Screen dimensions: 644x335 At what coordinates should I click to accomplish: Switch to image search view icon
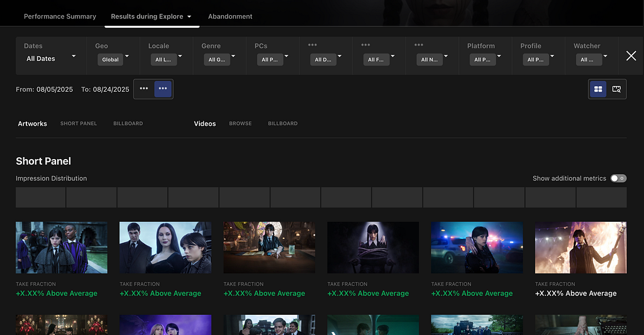tap(616, 89)
